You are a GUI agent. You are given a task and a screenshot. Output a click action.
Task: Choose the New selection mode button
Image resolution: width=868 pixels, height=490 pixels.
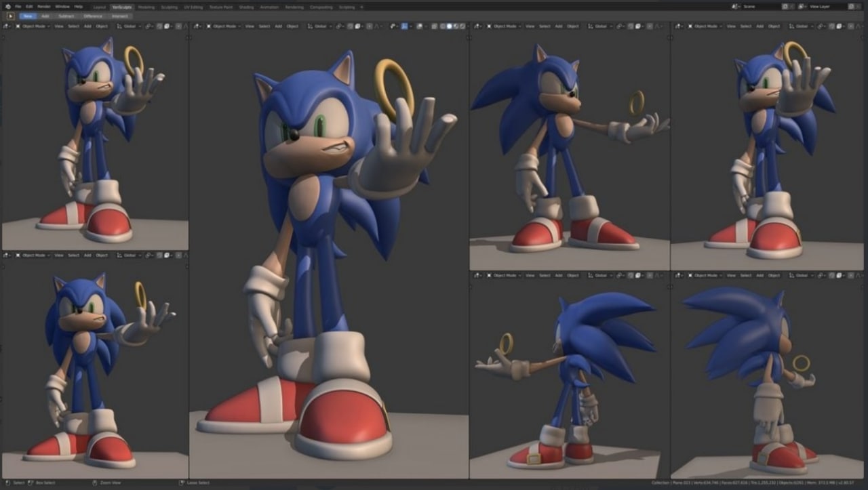[28, 16]
